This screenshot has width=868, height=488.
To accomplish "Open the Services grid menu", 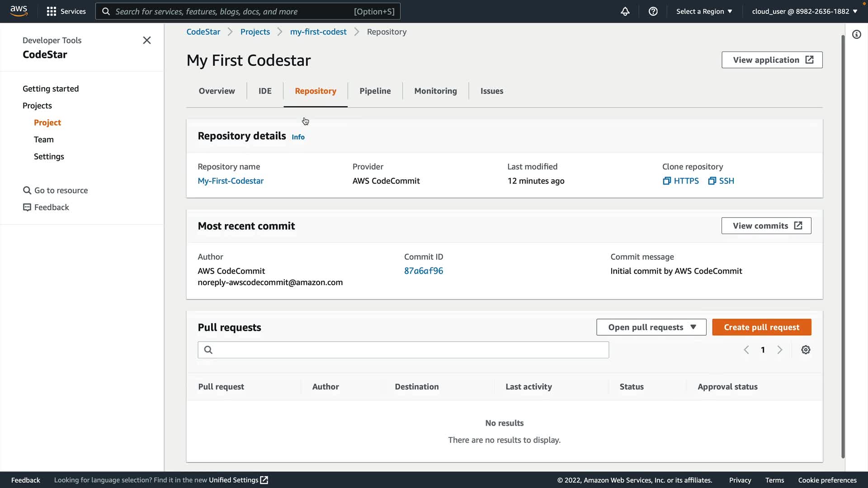I will coord(66,11).
